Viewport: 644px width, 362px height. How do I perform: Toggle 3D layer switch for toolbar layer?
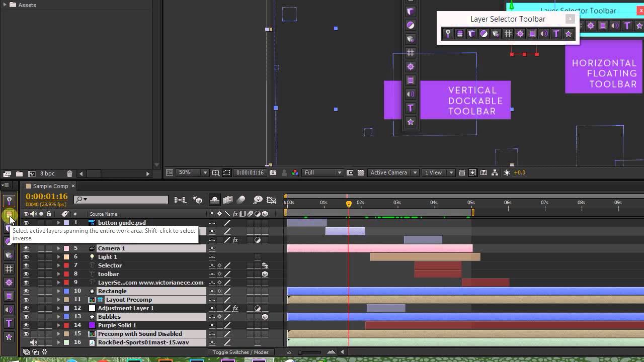tap(265, 274)
